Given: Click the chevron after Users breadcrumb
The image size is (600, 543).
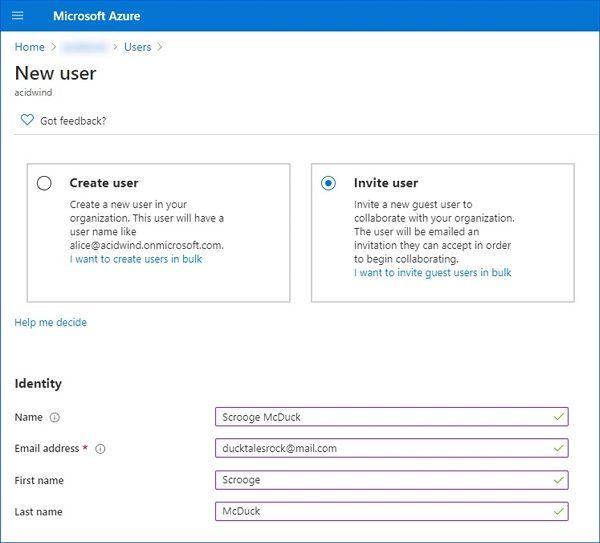Looking at the screenshot, I should pos(160,47).
